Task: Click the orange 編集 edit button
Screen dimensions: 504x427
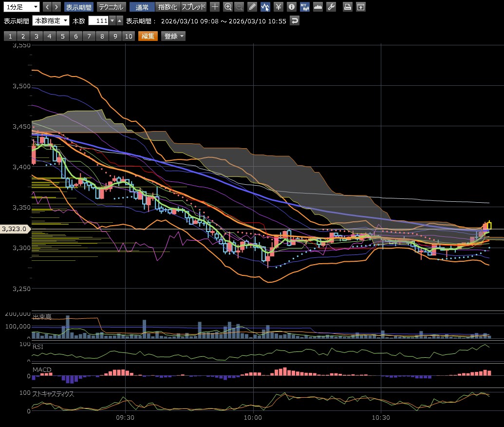Action: pyautogui.click(x=148, y=36)
